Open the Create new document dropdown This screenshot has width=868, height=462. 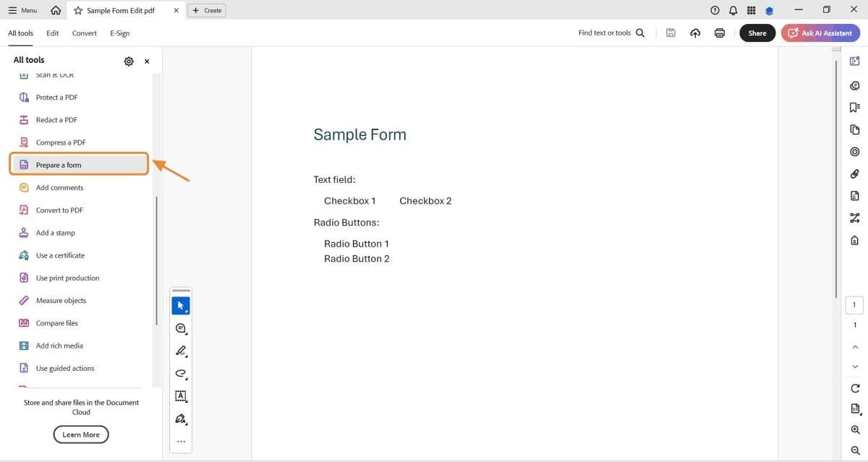206,10
